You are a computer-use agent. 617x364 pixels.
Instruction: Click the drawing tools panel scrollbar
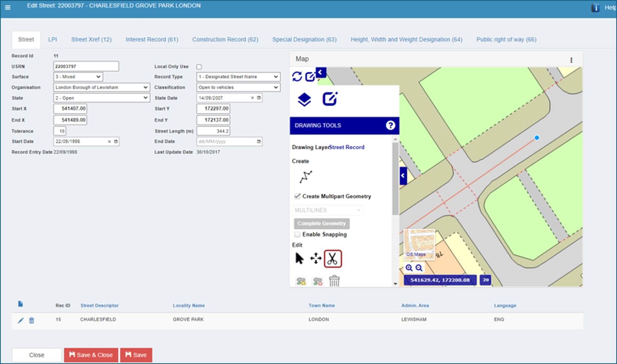click(x=395, y=179)
